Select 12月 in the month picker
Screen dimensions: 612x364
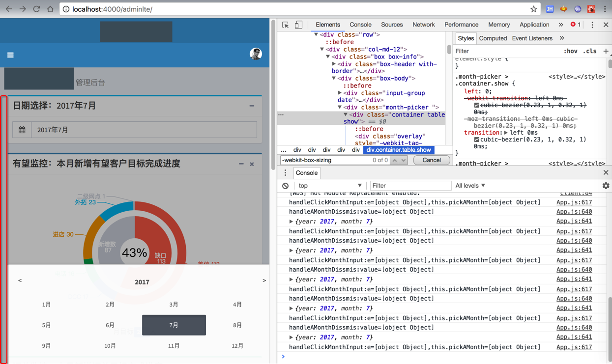pyautogui.click(x=237, y=346)
